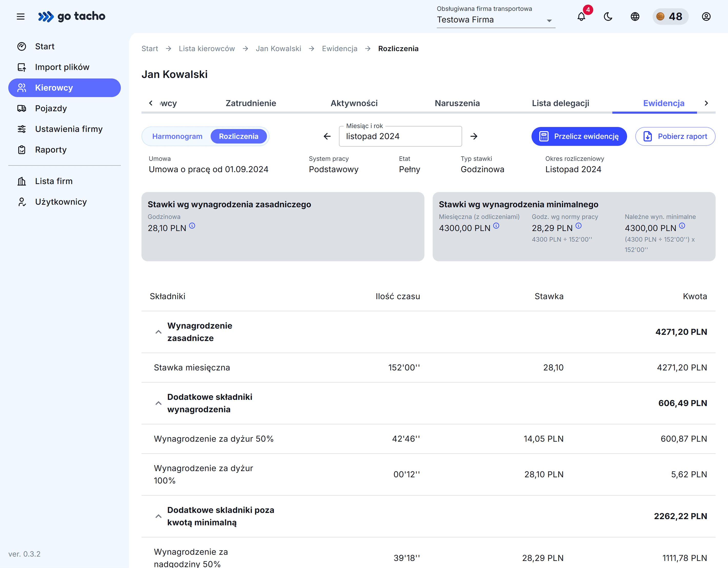Switch to Harmonogram view
This screenshot has height=568, width=728.
[177, 136]
